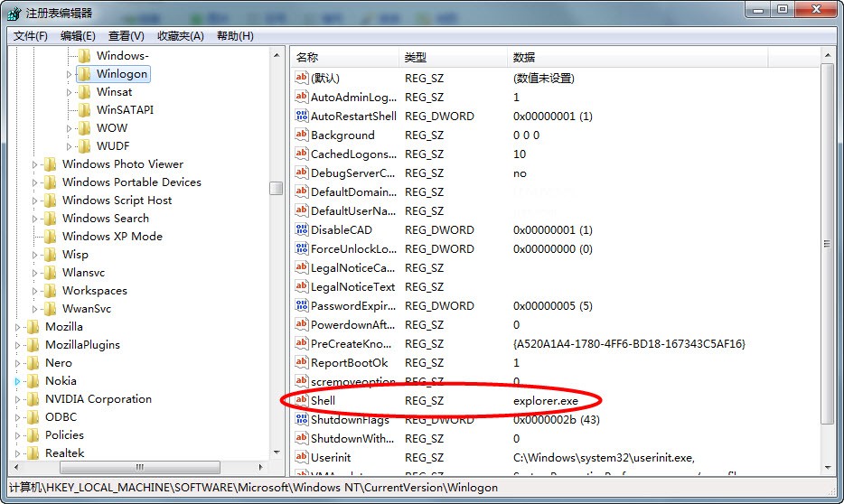The width and height of the screenshot is (844, 504).
Task: Click the Windows Script Host folder icon
Action: tap(50, 201)
